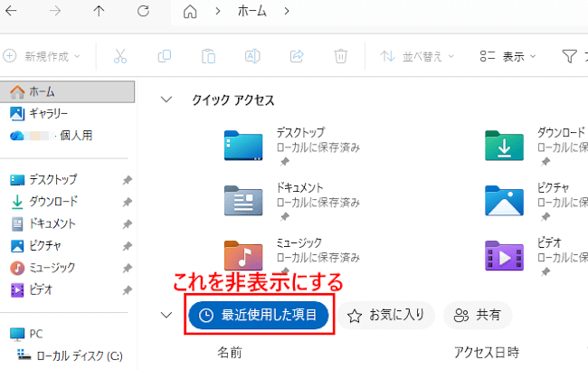Image resolution: width=588 pixels, height=370 pixels.
Task: Open ドキュメント in the sidebar
Action: click(x=43, y=223)
